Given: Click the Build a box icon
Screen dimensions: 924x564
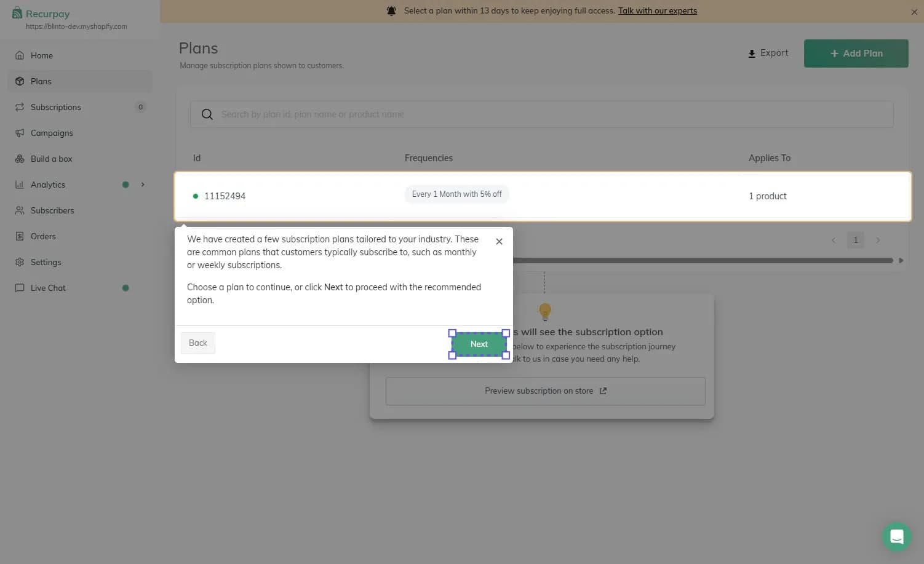Looking at the screenshot, I should click(20, 159).
